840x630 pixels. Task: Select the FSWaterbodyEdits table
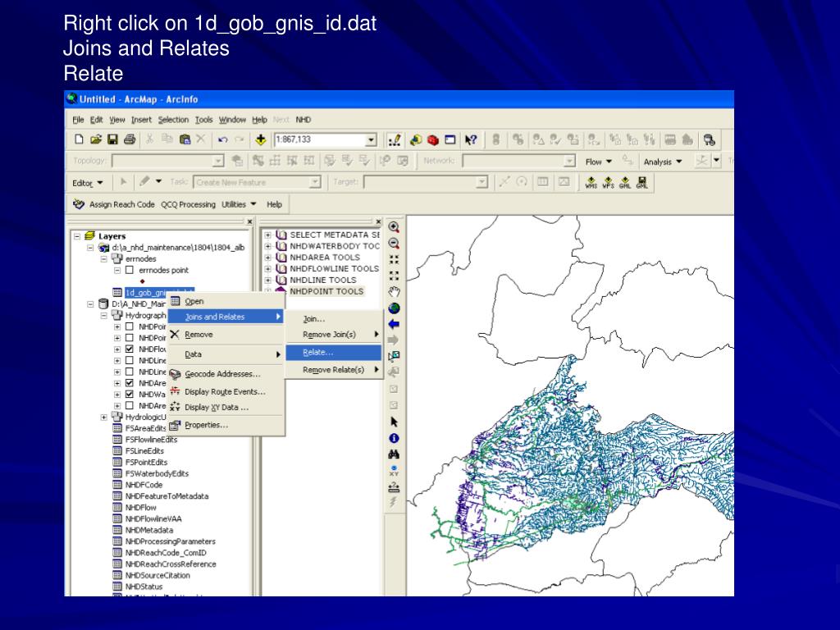click(x=157, y=473)
